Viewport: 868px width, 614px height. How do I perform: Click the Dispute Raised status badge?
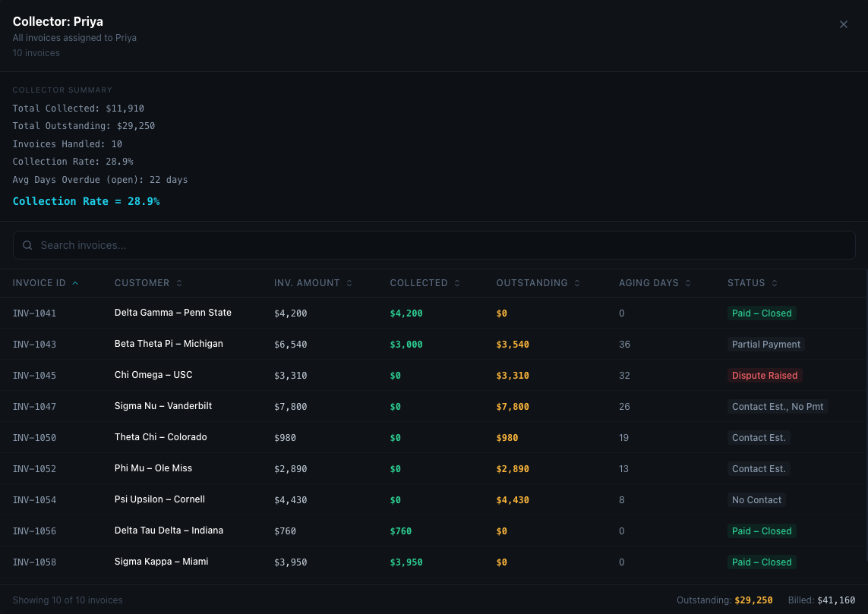click(x=765, y=375)
